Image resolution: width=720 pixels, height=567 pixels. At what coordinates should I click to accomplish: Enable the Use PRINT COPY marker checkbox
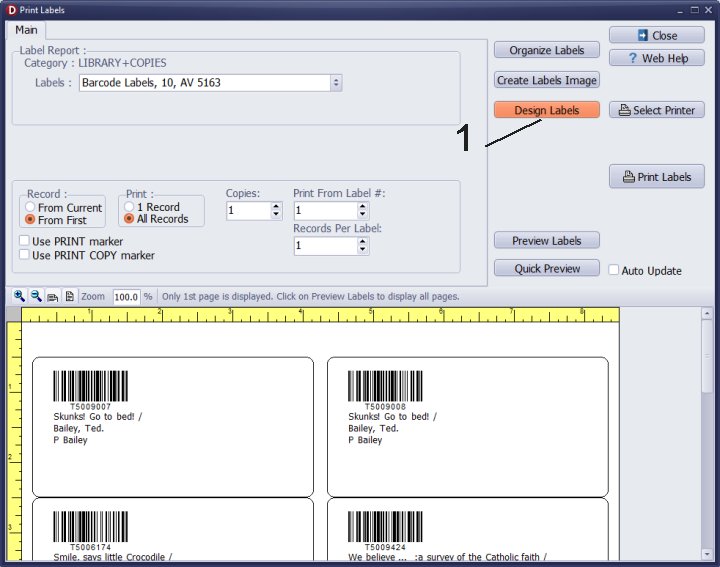pyautogui.click(x=25, y=255)
